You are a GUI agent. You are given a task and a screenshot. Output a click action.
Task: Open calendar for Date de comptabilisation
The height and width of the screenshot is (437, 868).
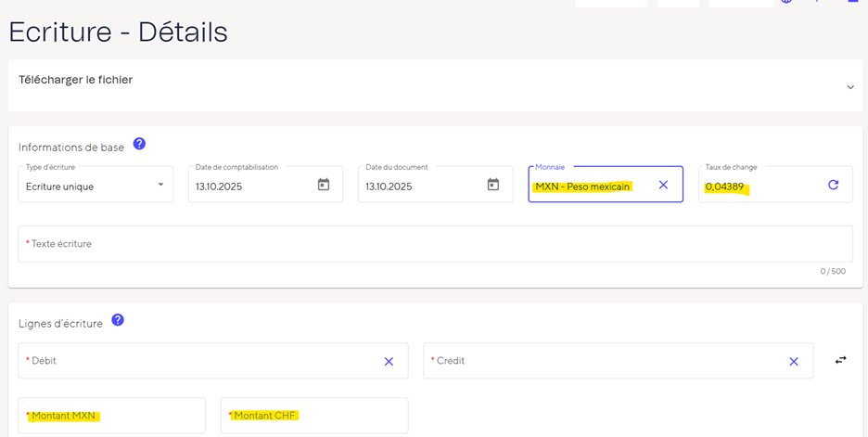[x=324, y=185]
